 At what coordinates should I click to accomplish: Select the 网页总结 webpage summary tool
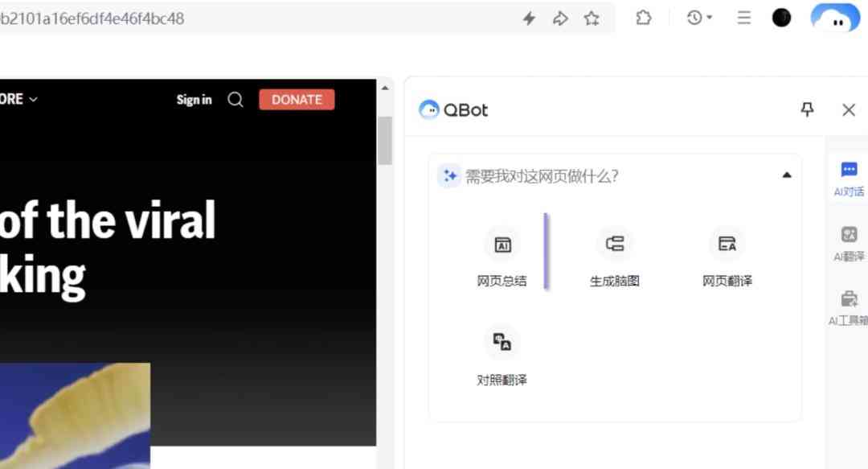502,256
